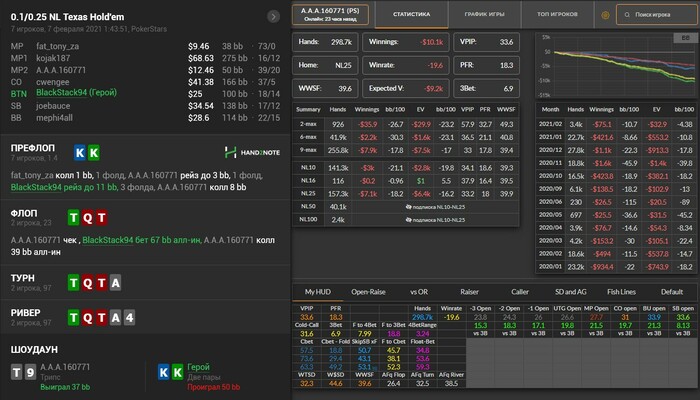The height and width of the screenshot is (400, 700).
Task: Click the next-hand chevron arrow button
Action: point(273,17)
